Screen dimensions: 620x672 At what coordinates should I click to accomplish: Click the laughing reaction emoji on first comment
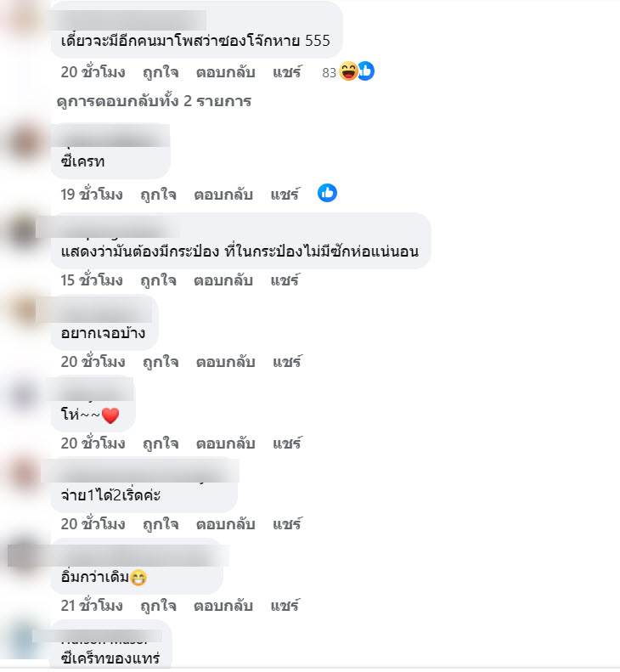pos(348,71)
